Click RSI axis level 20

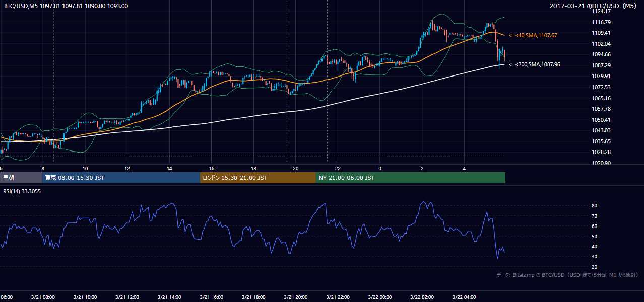[x=595, y=267]
